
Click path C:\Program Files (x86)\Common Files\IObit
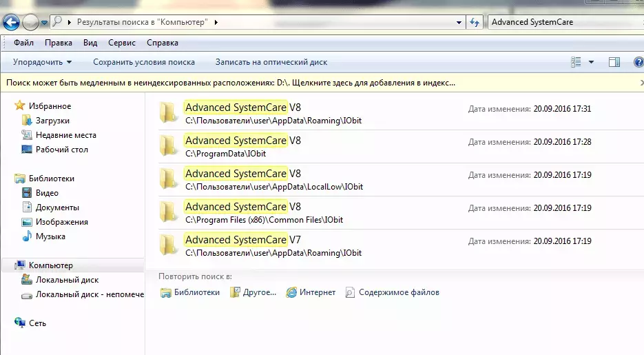[264, 220]
